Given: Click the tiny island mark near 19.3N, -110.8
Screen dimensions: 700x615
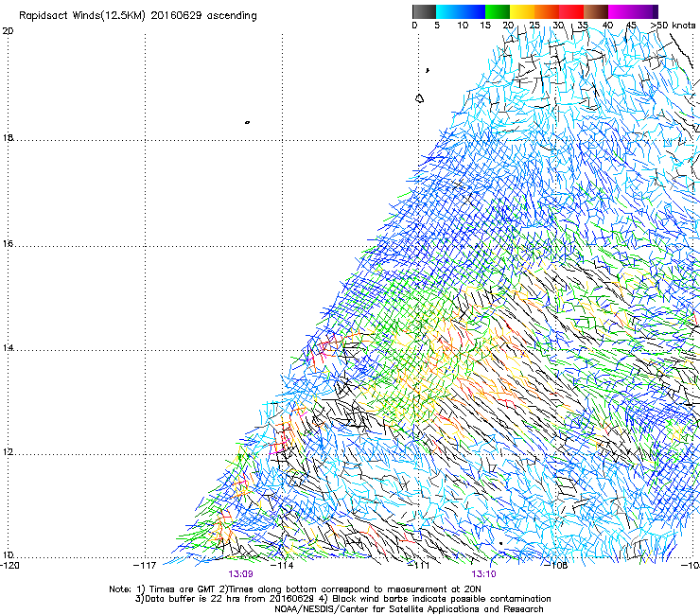Looking at the screenshot, I should (x=428, y=70).
